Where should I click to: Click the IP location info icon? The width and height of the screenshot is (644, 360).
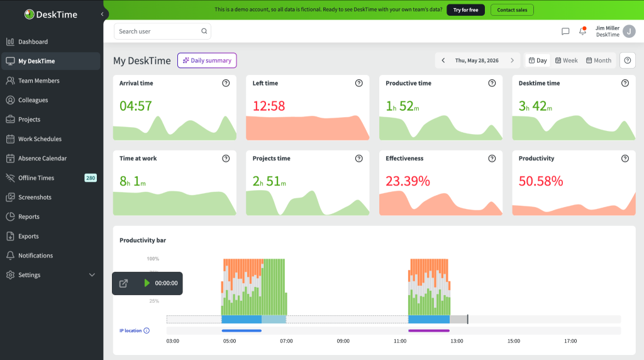point(147,331)
